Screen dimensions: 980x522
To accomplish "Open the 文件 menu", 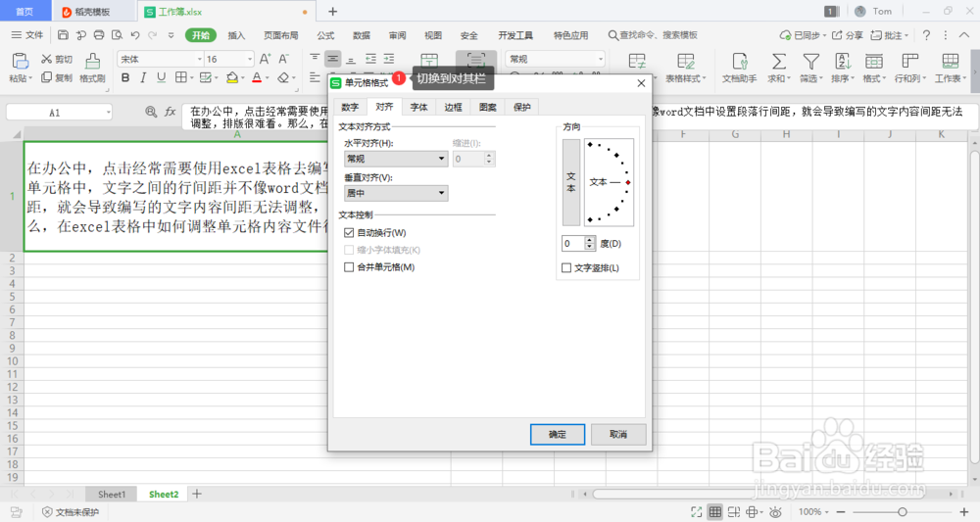I will [x=26, y=35].
